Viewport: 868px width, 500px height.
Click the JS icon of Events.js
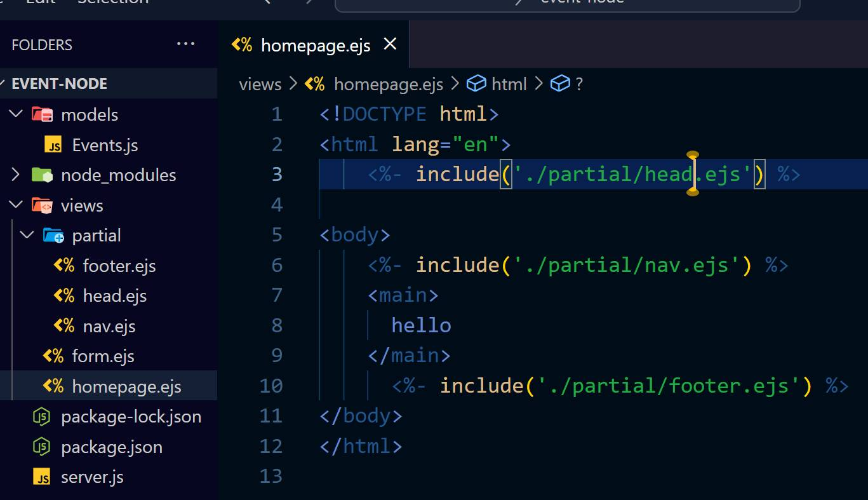[x=53, y=145]
